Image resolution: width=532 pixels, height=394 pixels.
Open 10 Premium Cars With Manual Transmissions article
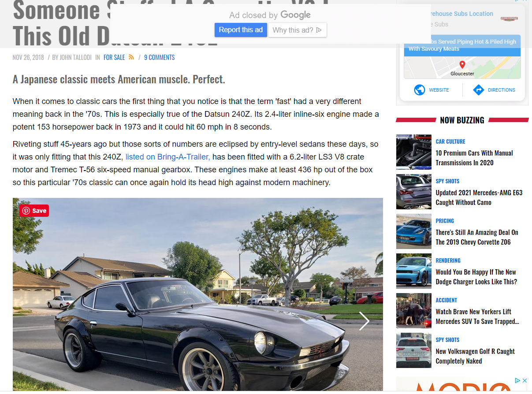click(474, 158)
